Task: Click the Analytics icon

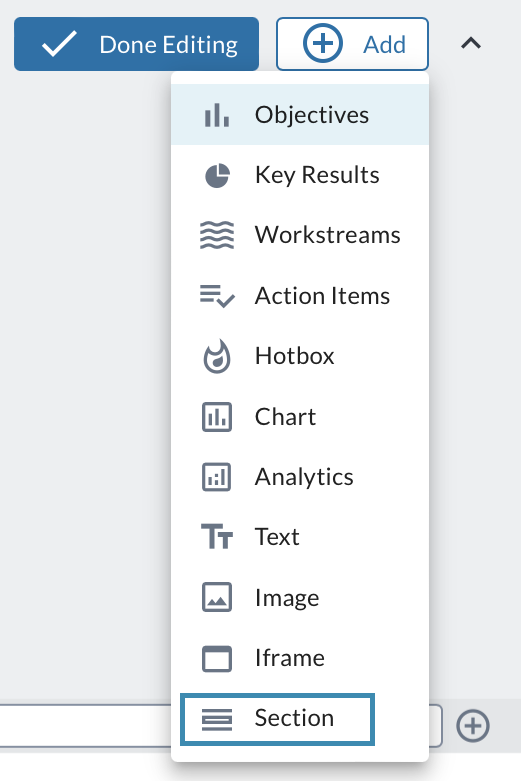Action: (217, 477)
